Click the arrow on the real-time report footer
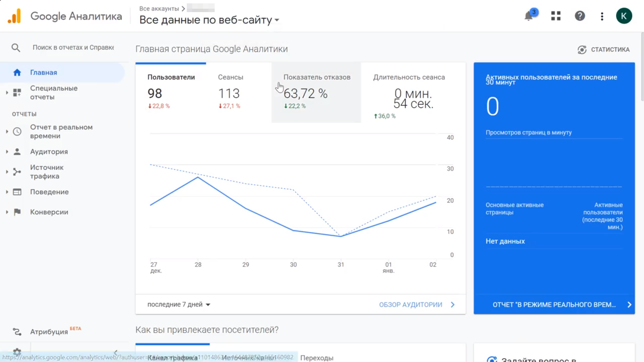Screen dimensions: 644x362 (629, 305)
